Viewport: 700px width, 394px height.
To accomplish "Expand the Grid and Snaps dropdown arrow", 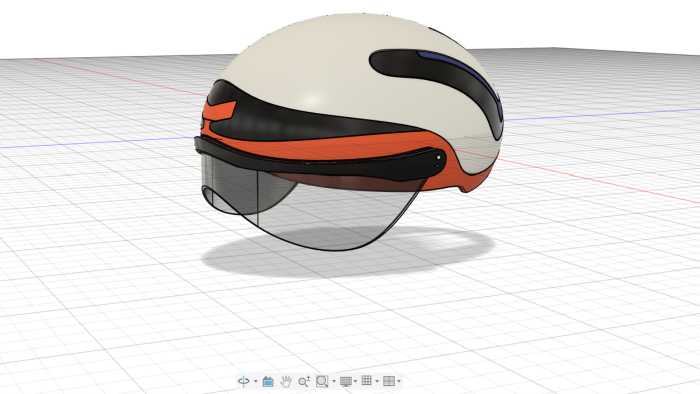I will pyautogui.click(x=377, y=382).
